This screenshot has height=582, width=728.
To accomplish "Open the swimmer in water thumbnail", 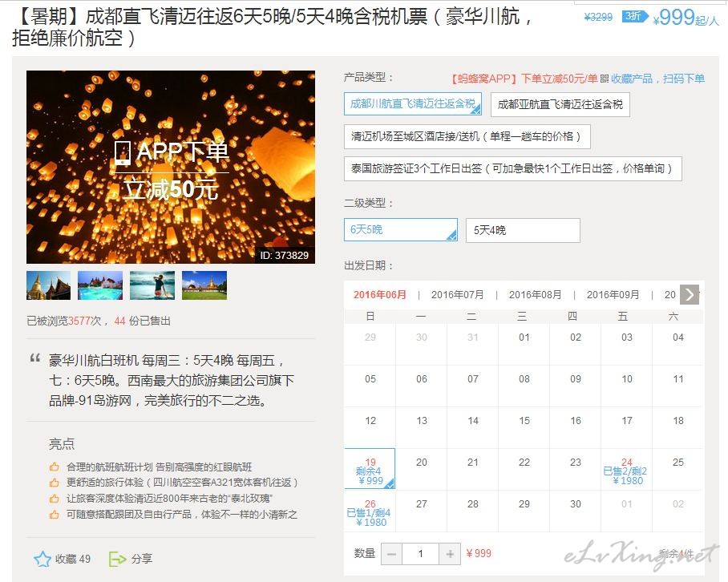I will pos(152,285).
